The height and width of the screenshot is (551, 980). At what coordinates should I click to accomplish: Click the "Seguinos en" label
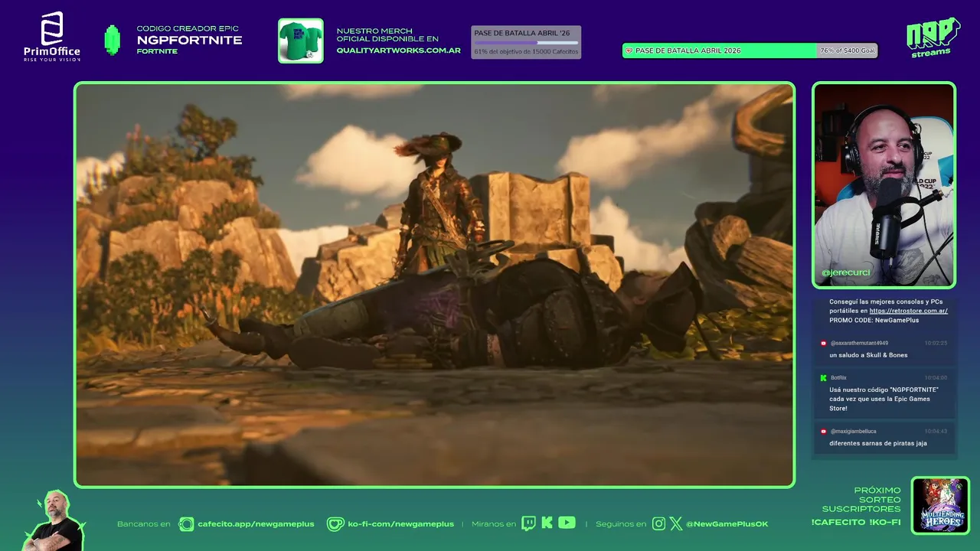pyautogui.click(x=621, y=523)
